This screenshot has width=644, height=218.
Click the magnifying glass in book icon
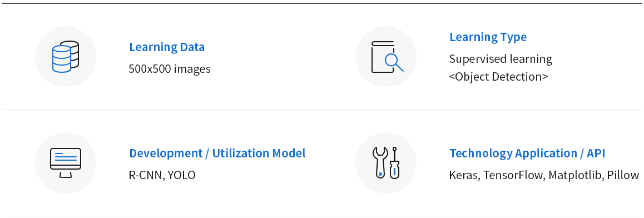[394, 62]
